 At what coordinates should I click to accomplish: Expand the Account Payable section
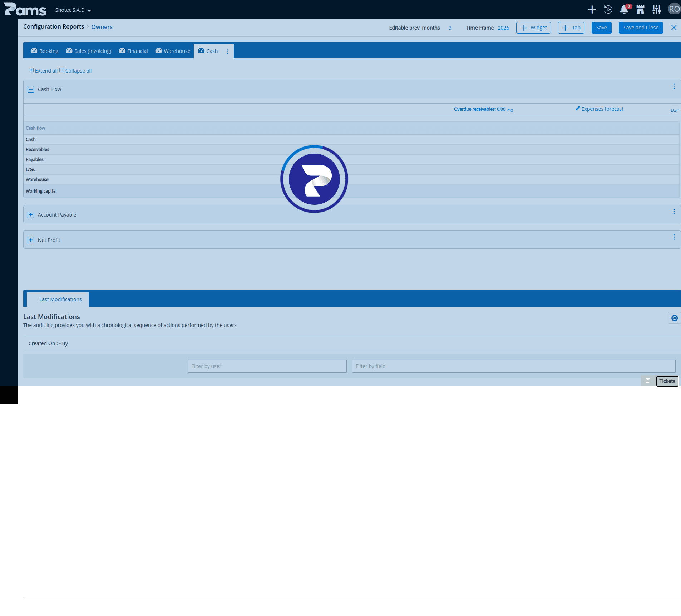[x=31, y=215]
